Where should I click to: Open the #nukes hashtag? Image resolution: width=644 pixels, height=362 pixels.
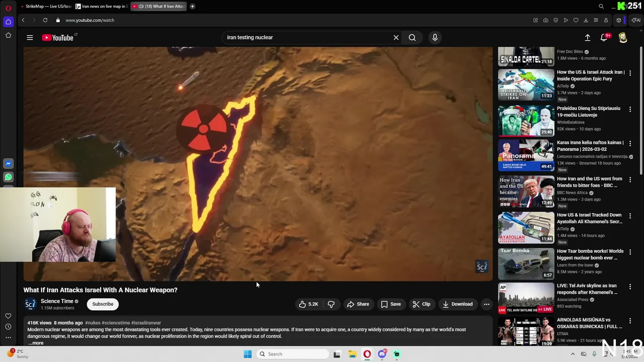[93, 323]
